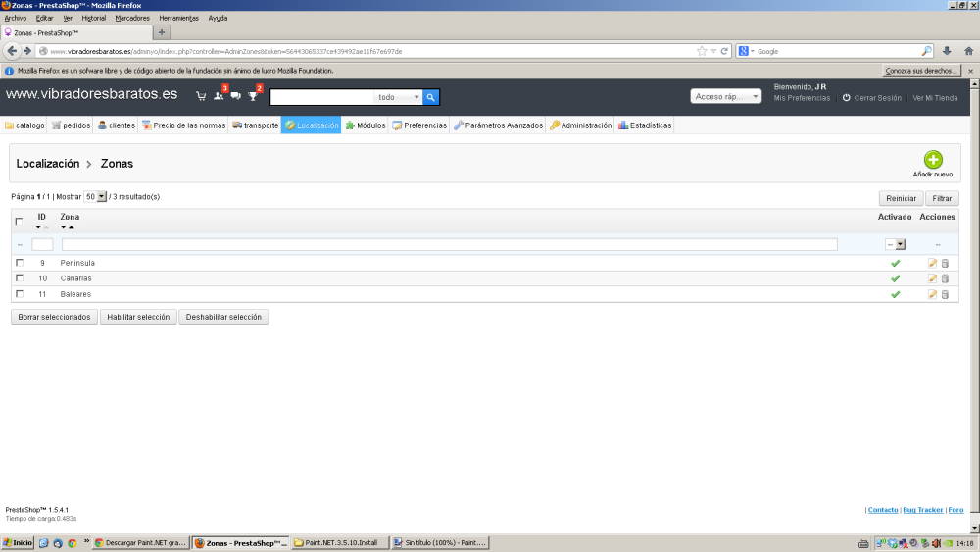
Task: Open the Estadísticas menu tab
Action: tap(645, 125)
